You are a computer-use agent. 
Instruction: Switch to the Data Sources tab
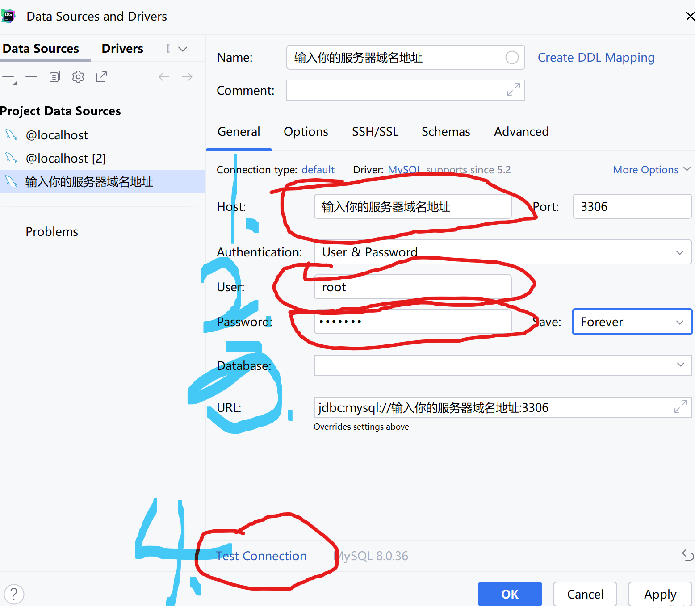click(x=41, y=48)
